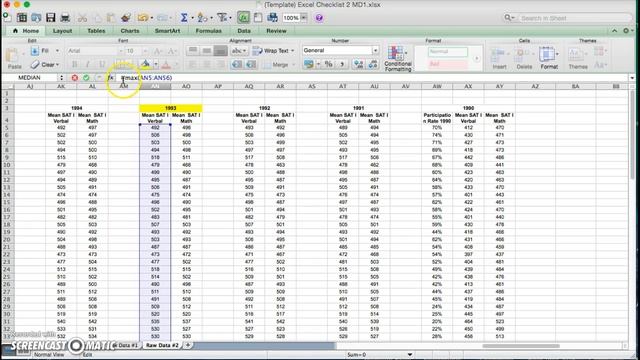Click the Save floppy disk icon
The width and height of the screenshot is (640, 360).
tap(51, 18)
